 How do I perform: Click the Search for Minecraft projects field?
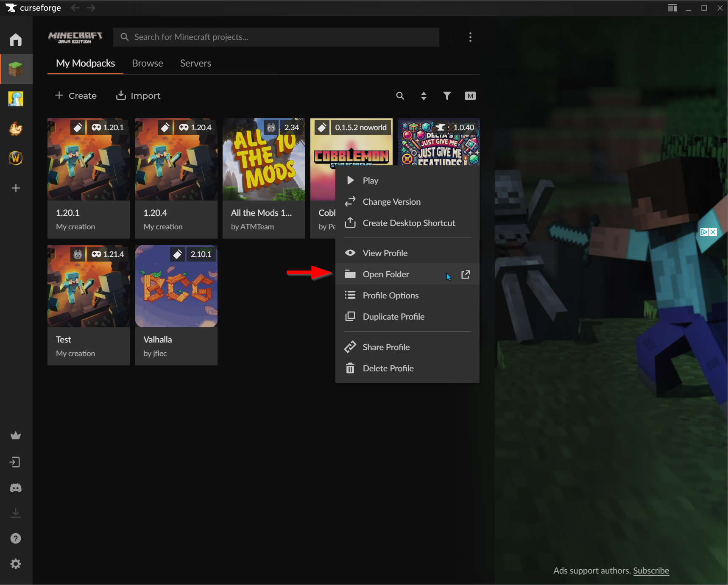coord(276,37)
